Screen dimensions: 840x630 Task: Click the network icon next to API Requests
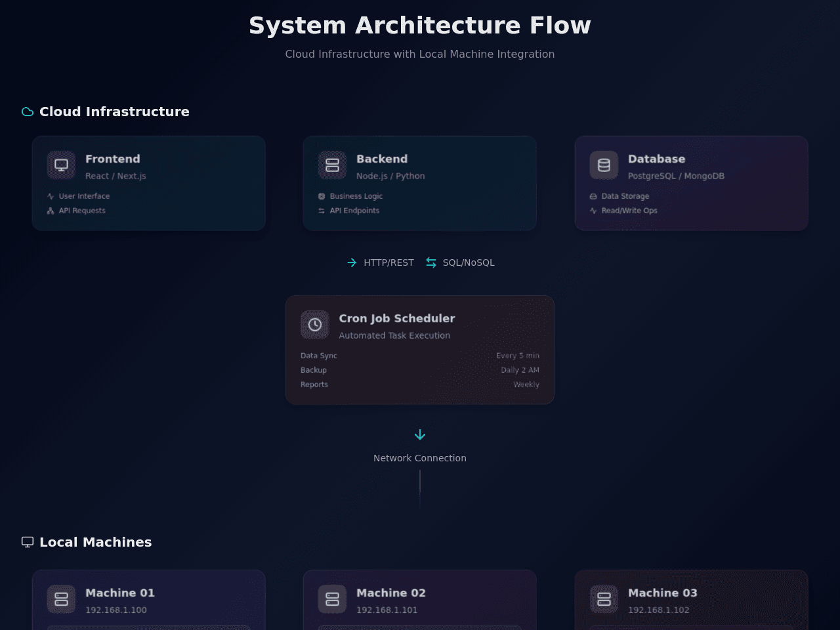click(51, 211)
